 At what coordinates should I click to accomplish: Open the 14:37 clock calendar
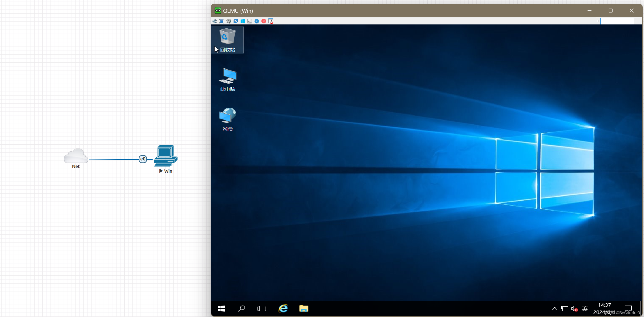pos(604,309)
